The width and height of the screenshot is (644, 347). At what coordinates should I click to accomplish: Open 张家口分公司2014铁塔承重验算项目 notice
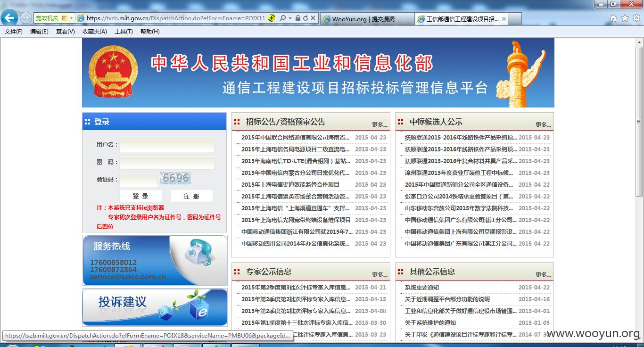pyautogui.click(x=459, y=197)
